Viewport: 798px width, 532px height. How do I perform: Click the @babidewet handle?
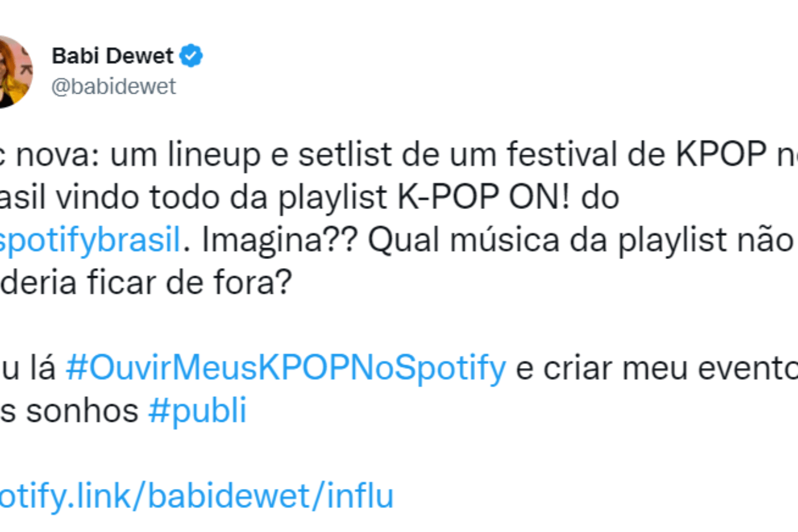(113, 86)
